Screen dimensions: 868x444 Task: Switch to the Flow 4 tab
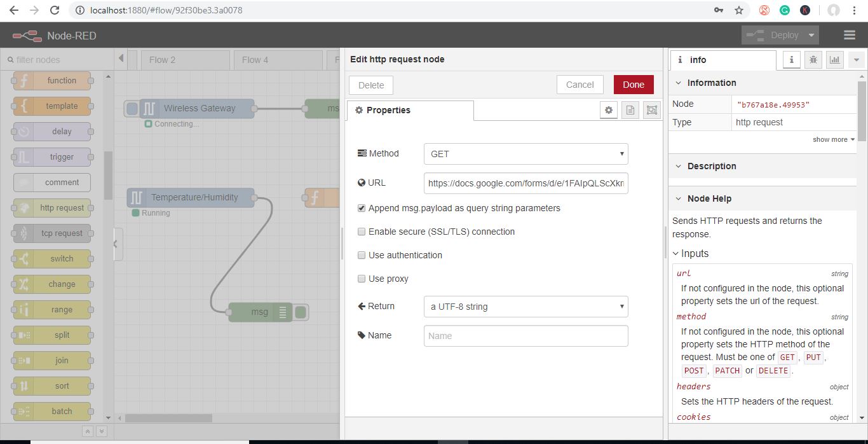point(255,60)
